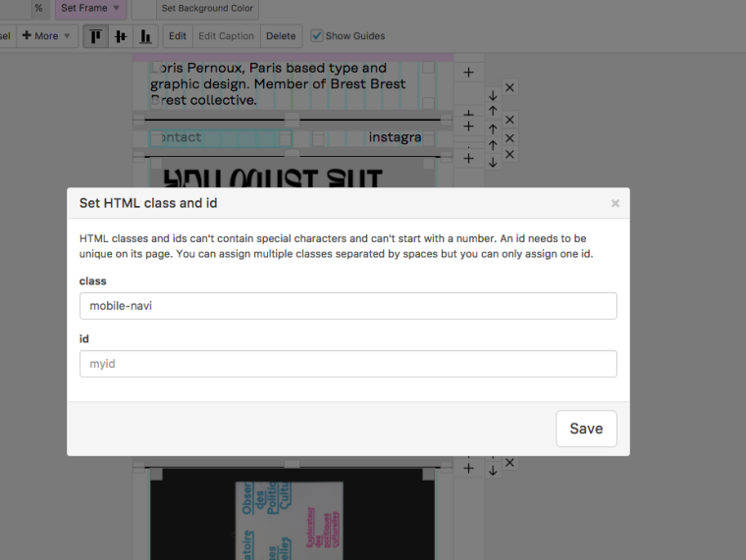Image resolution: width=746 pixels, height=560 pixels.
Task: Select the align top icon
Action: (x=95, y=36)
